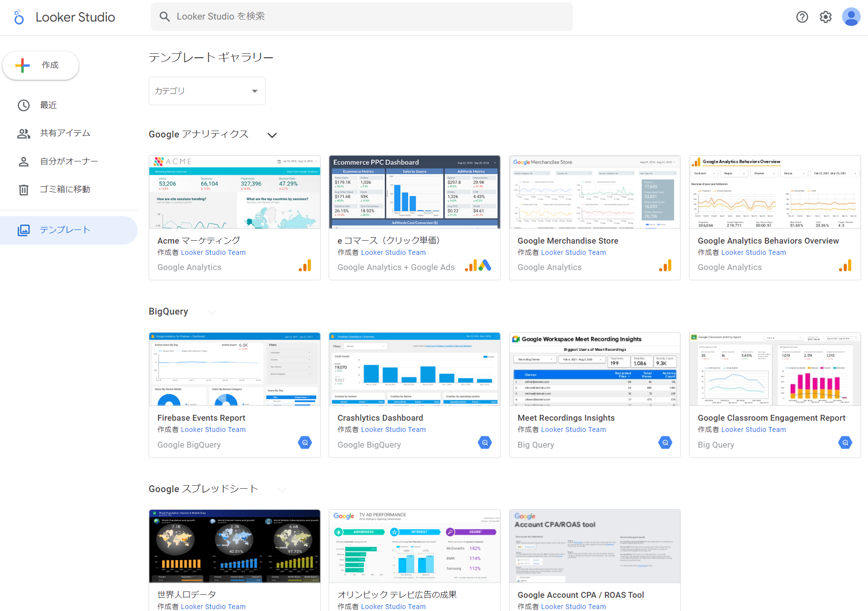Click the template image icon in sidebar
Image resolution: width=868 pixels, height=611 pixels.
(23, 230)
